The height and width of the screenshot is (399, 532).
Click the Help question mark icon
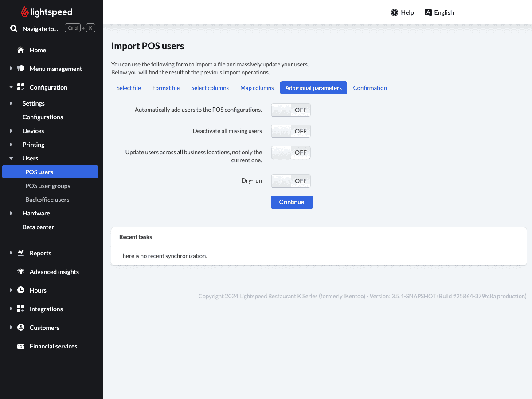[x=395, y=12]
